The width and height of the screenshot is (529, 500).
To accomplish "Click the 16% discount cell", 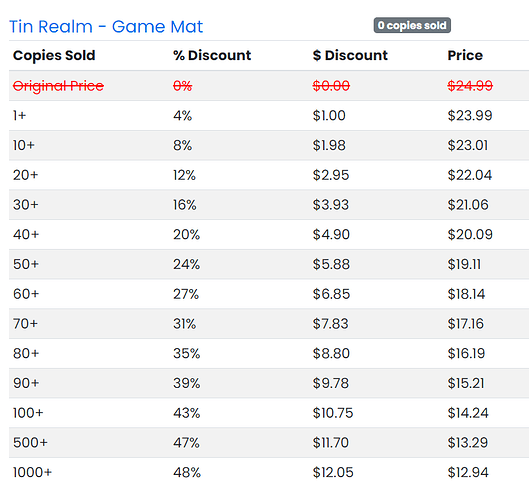I will pyautogui.click(x=185, y=204).
